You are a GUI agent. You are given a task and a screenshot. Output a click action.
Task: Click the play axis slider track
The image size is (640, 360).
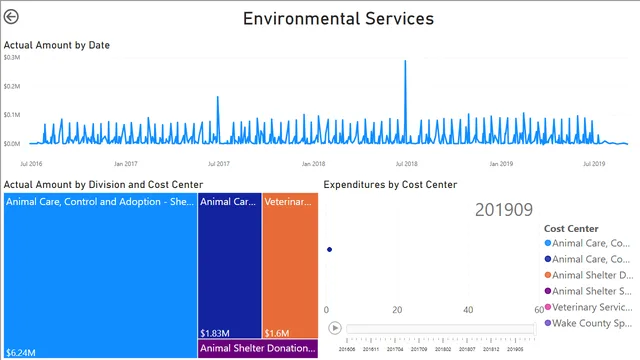[440, 329]
